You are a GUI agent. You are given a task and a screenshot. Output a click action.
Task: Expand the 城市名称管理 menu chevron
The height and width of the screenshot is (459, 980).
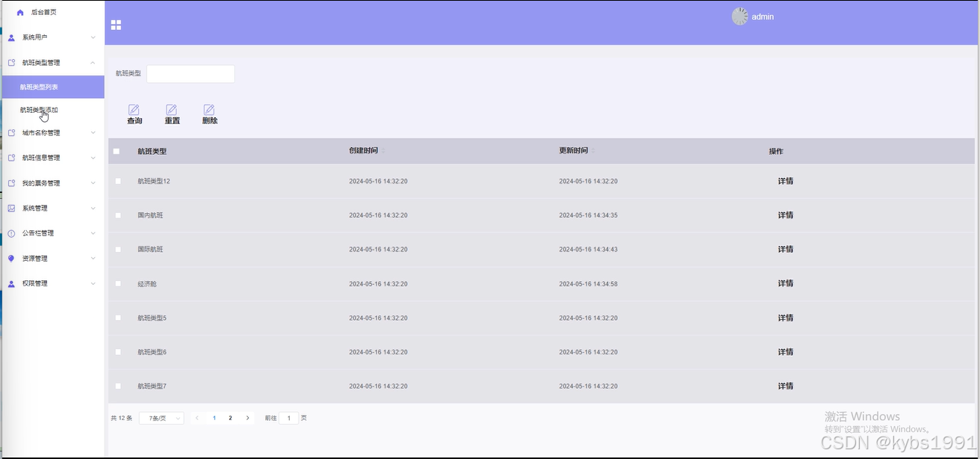click(93, 133)
